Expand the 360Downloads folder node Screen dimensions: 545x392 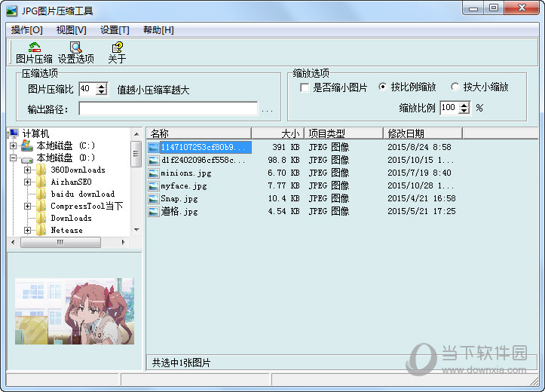[x=27, y=170]
